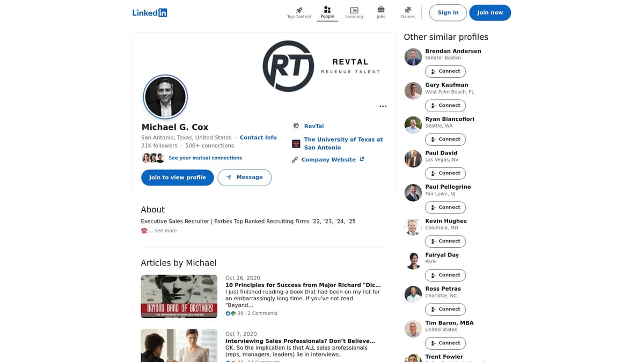Click the Beyond Band of Brothers article thumbnail
Screen dimensions: 644x362
(179, 296)
